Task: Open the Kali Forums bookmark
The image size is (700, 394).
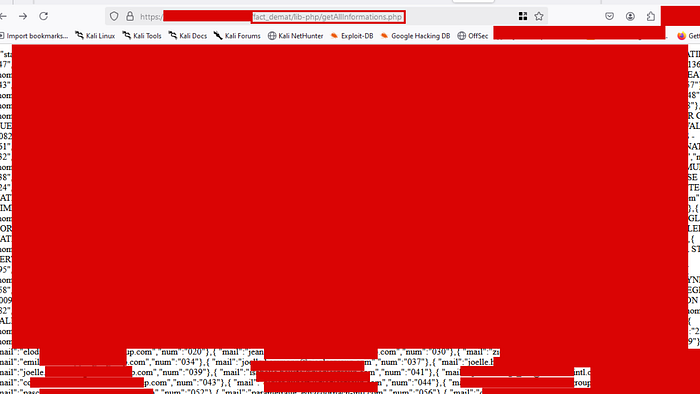Action: coord(237,36)
